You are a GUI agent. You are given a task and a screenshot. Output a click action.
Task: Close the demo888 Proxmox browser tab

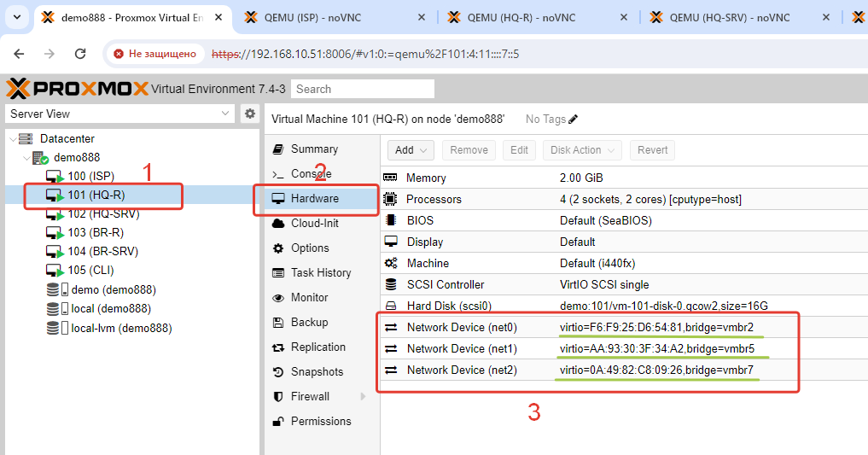pyautogui.click(x=218, y=18)
